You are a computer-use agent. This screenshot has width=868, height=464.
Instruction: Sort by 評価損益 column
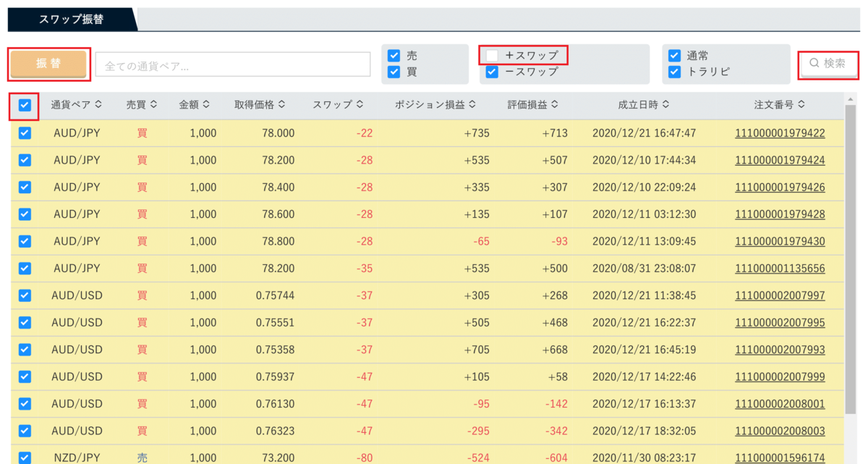[x=533, y=105]
